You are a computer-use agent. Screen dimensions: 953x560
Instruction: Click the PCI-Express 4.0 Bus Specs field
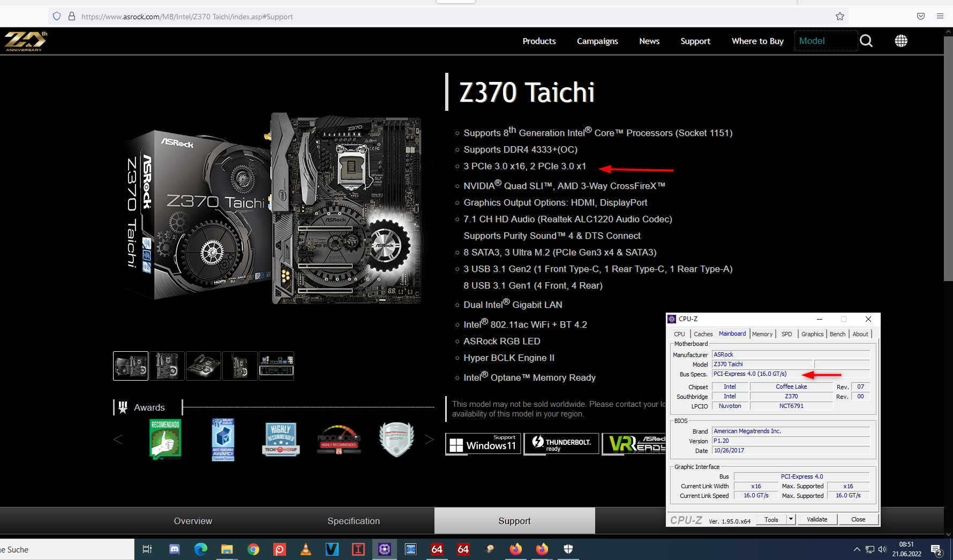point(791,374)
